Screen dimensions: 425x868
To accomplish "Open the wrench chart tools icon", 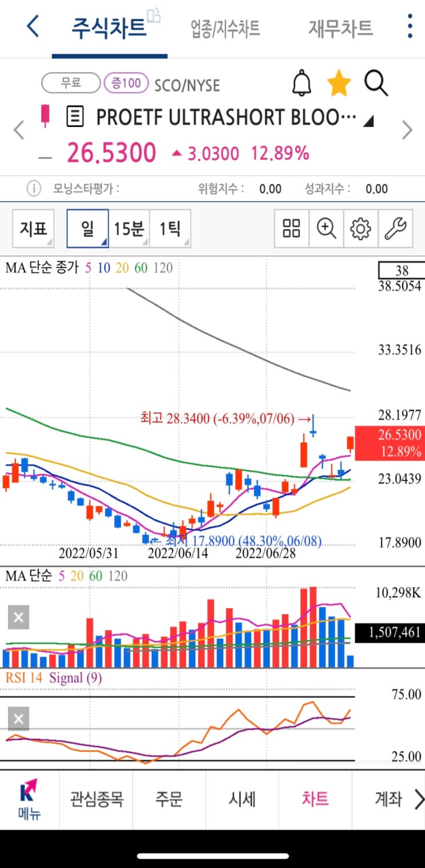I will coord(395,229).
